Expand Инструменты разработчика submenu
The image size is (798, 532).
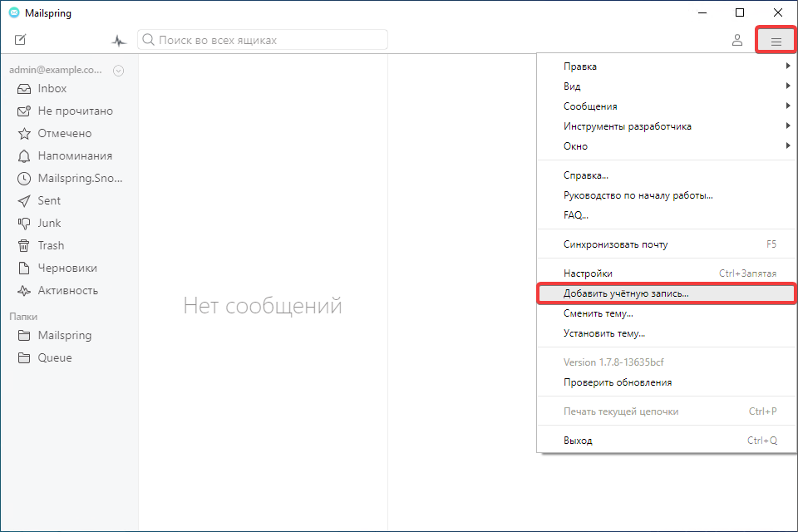coord(667,126)
